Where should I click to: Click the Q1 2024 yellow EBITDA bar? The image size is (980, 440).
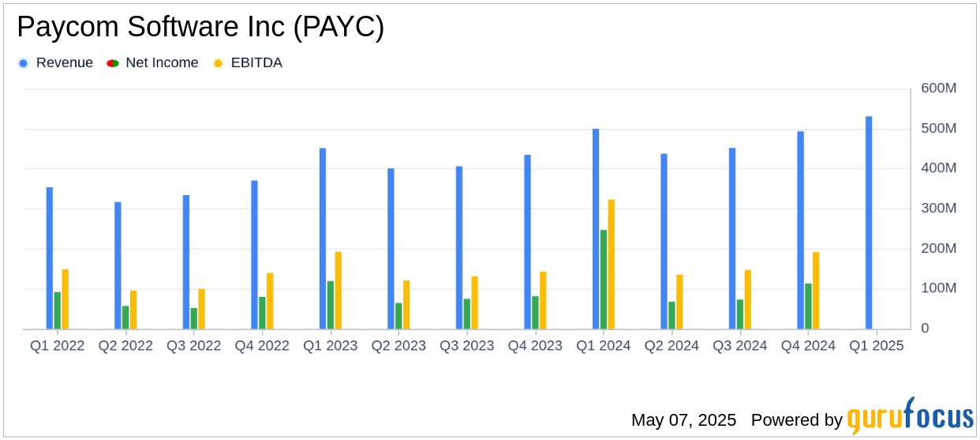point(612,265)
